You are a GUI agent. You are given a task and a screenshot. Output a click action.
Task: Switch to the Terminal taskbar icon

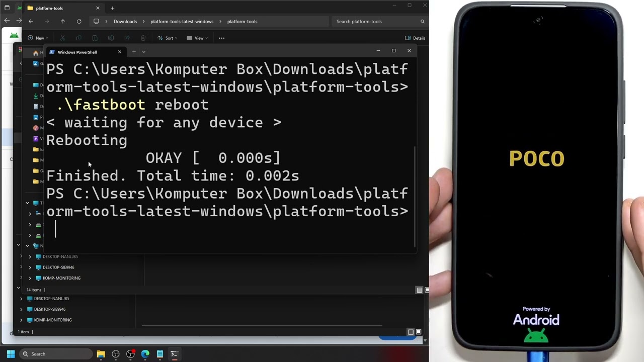(x=174, y=354)
